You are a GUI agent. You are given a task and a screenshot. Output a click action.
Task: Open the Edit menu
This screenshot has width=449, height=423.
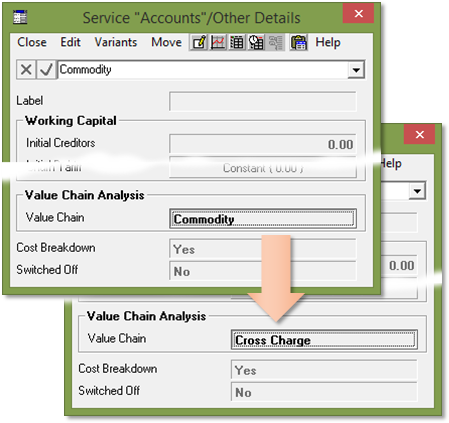(70, 42)
